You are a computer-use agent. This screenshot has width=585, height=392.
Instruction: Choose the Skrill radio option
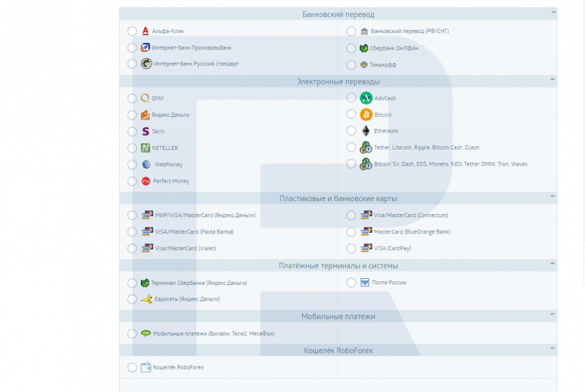click(132, 131)
